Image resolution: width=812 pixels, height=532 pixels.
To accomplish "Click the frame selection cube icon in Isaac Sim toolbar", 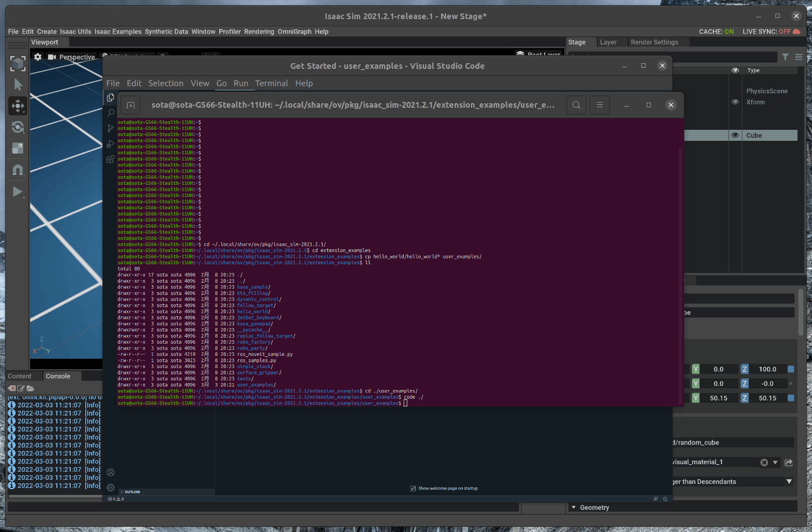I will click(x=18, y=63).
